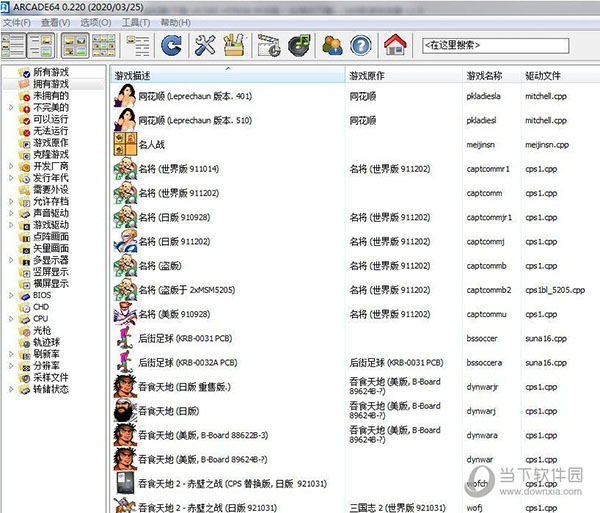Expand the 游戏驱动 tree node

click(x=11, y=225)
